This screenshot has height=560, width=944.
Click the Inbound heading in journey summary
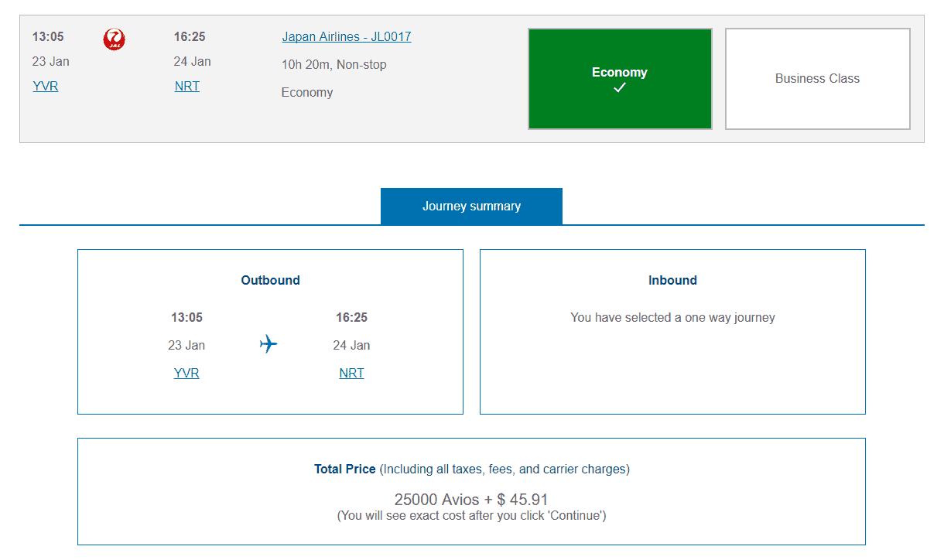672,281
